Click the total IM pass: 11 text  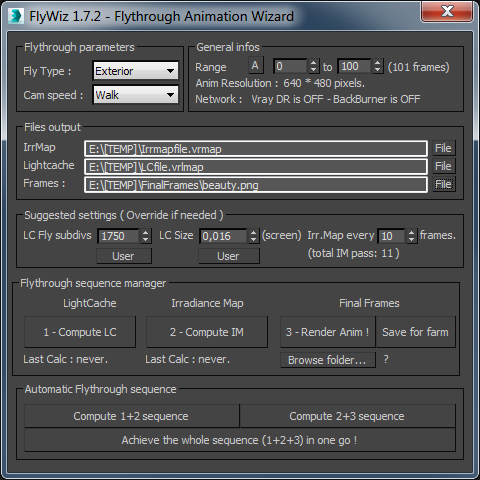(353, 253)
